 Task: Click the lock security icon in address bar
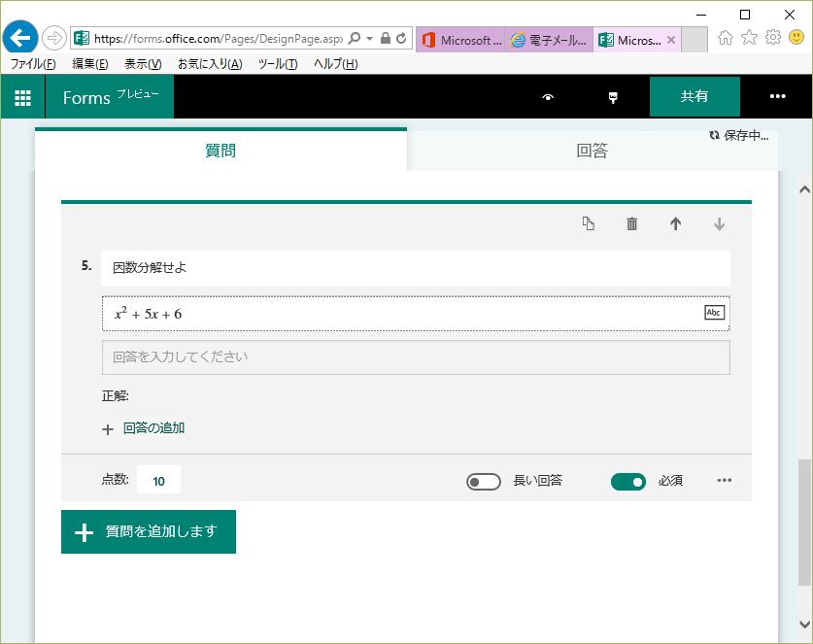coord(386,39)
